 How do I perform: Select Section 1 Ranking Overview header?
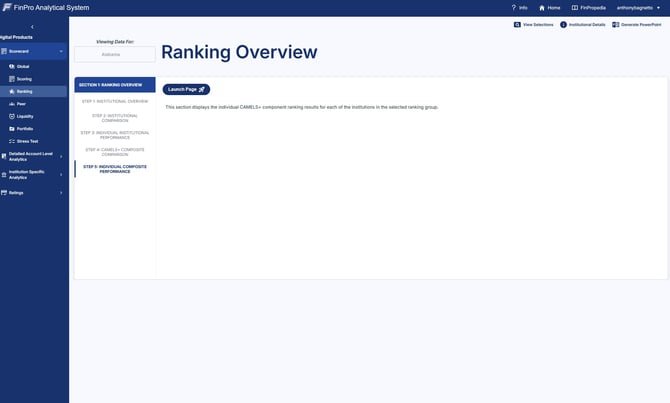(115, 85)
